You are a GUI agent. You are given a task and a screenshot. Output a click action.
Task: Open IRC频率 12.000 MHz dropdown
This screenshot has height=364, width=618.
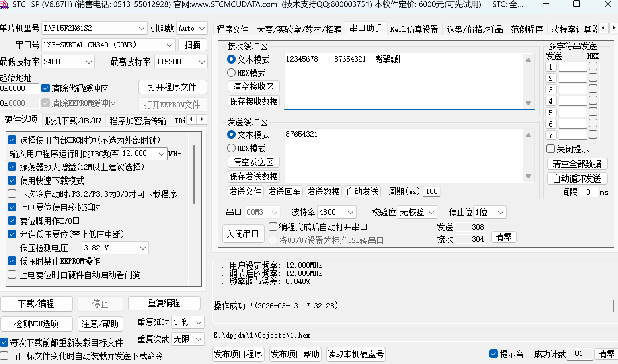[x=144, y=153]
